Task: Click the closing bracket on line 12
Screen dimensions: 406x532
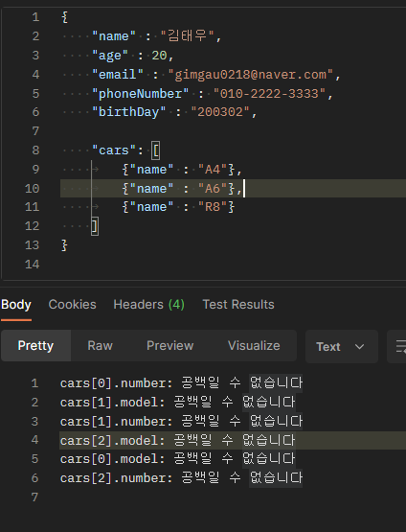Action: coord(95,226)
